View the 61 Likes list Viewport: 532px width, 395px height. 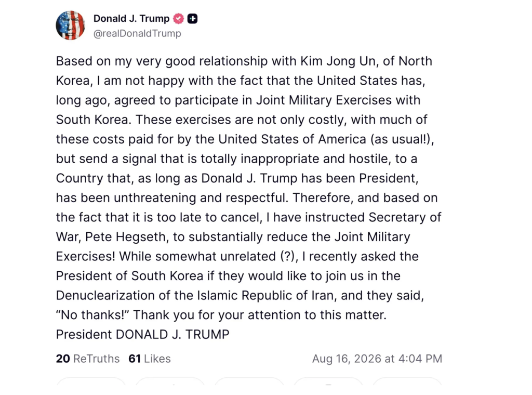(x=150, y=359)
